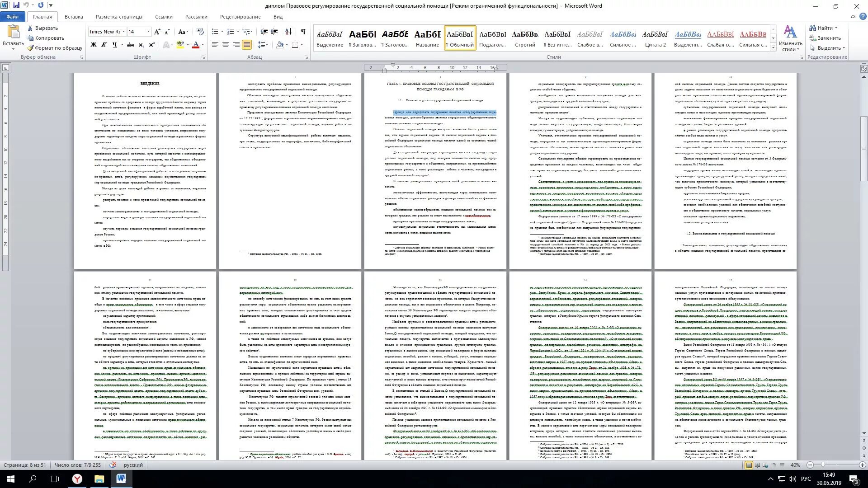Open proofing status icon in status bar
868x488 pixels.
[x=112, y=465]
